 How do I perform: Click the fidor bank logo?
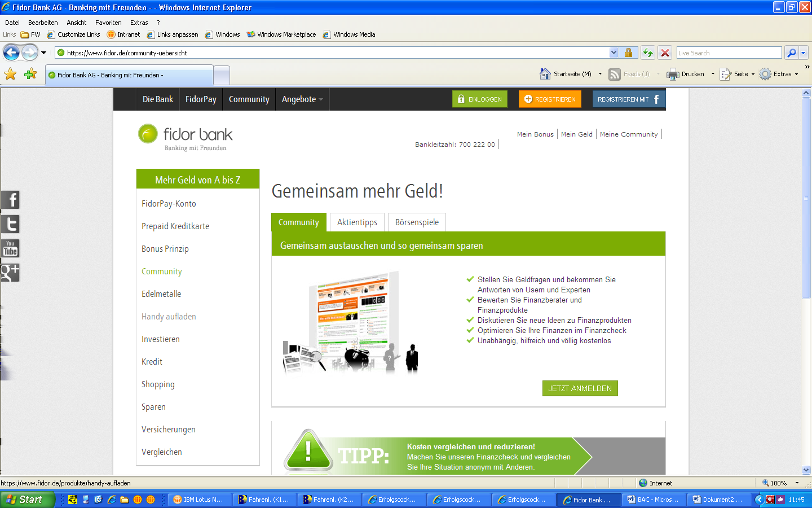[186, 137]
